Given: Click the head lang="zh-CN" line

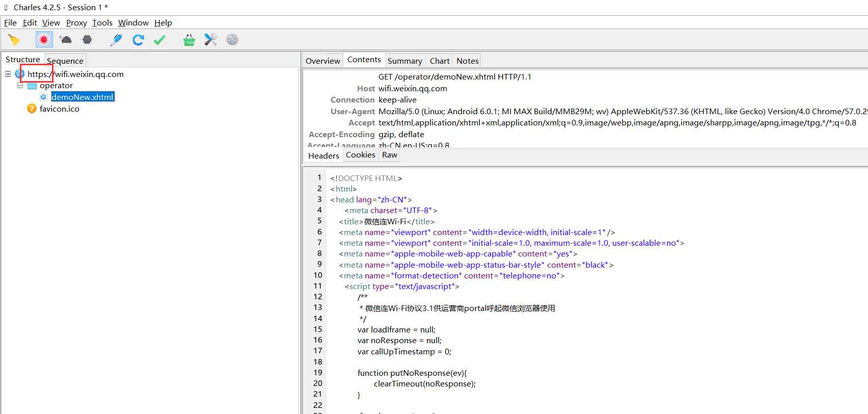Looking at the screenshot, I should click(371, 200).
